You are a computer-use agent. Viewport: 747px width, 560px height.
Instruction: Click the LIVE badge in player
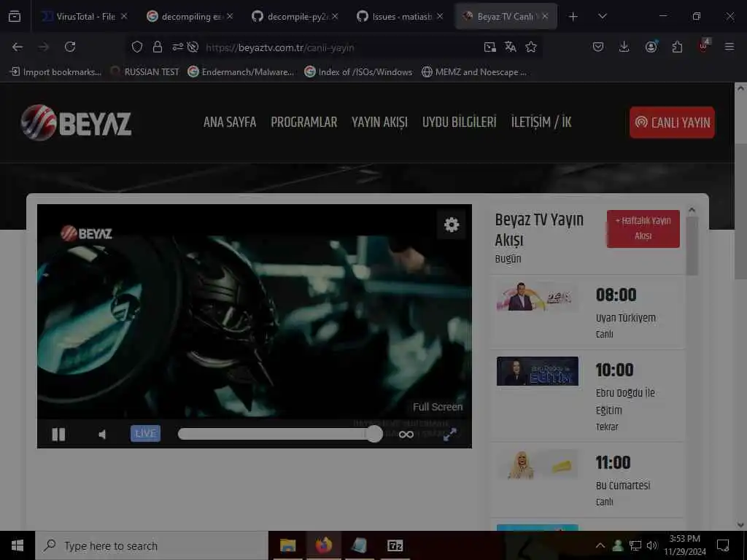[145, 433]
